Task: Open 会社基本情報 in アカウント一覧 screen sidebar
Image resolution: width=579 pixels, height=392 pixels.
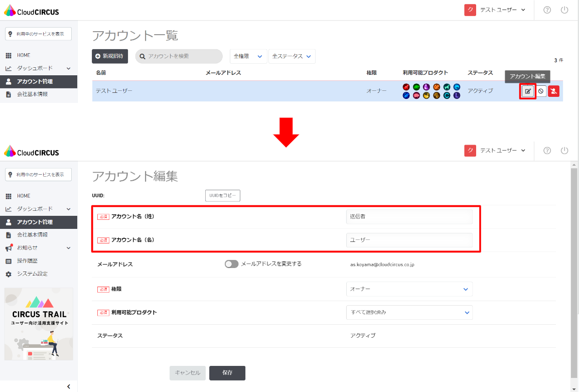Action: point(39,94)
